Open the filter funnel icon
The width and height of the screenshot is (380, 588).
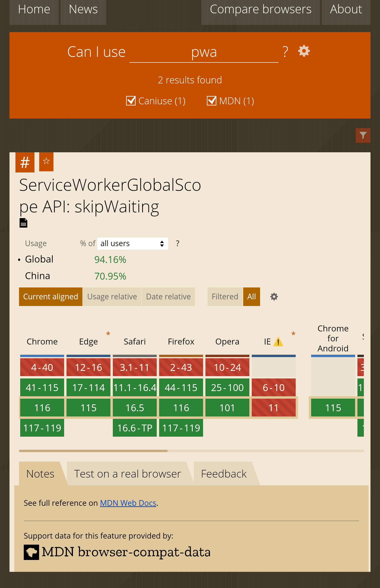coord(363,135)
